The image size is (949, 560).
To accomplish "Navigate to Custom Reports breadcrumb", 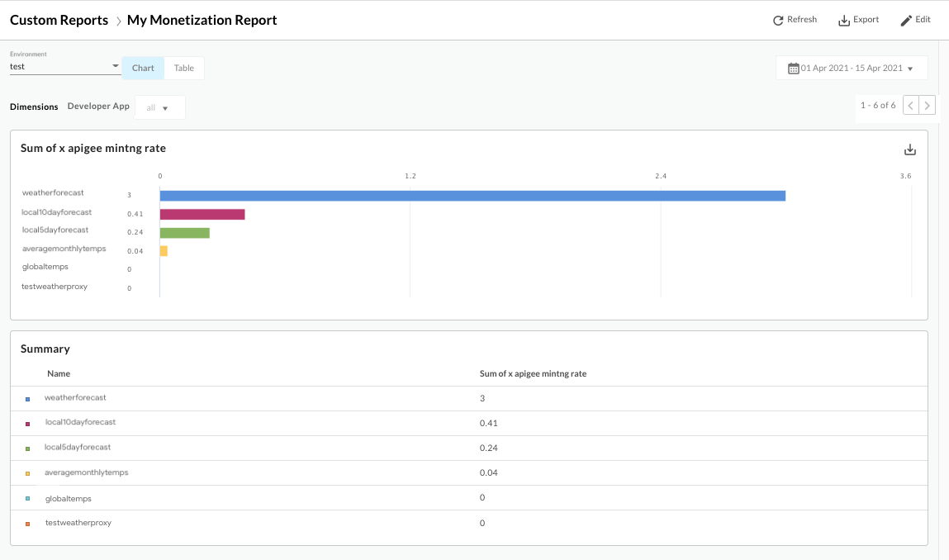I will (x=59, y=19).
